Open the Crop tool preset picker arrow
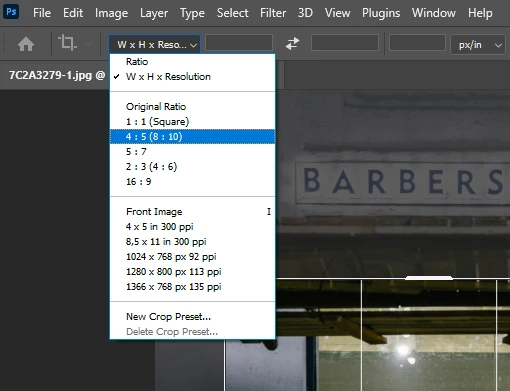Image resolution: width=510 pixels, height=391 pixels. pyautogui.click(x=89, y=44)
